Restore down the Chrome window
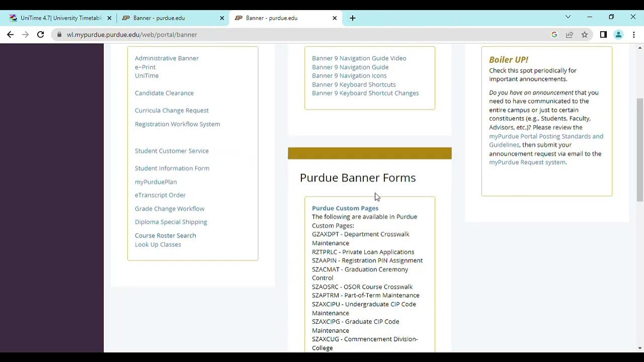 coord(611,17)
